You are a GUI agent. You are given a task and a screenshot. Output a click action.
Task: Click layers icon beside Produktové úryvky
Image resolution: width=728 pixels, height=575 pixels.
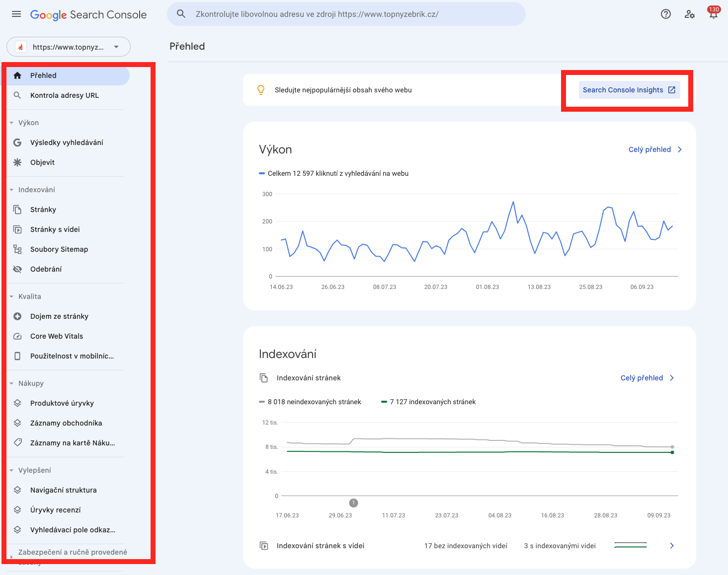17,403
